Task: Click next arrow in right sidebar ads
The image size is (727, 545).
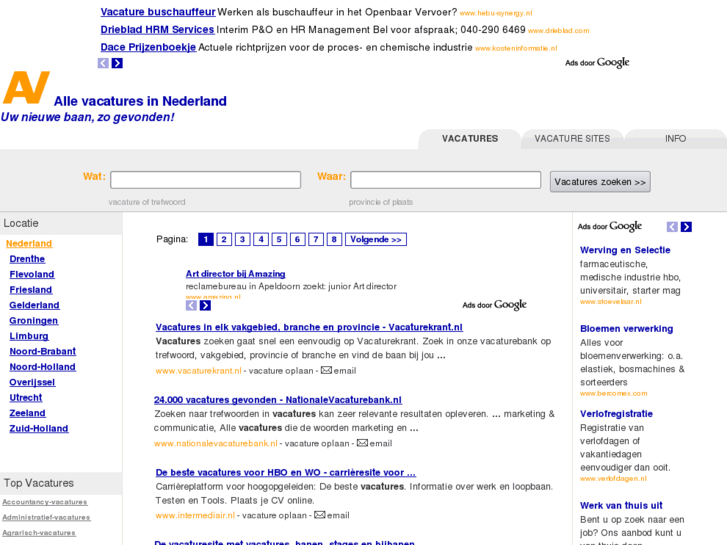Action: [x=686, y=227]
